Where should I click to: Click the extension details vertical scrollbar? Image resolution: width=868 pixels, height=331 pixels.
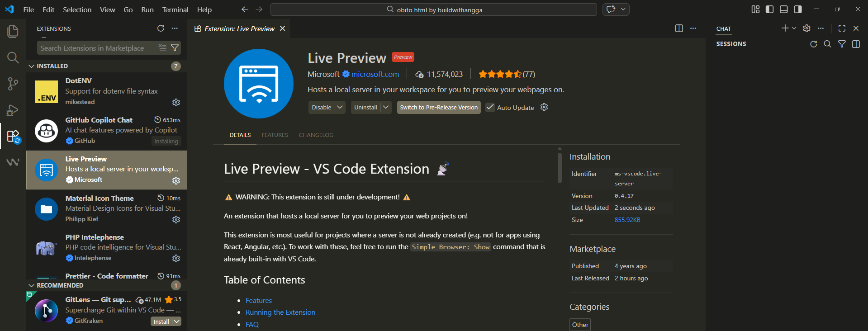[560, 167]
